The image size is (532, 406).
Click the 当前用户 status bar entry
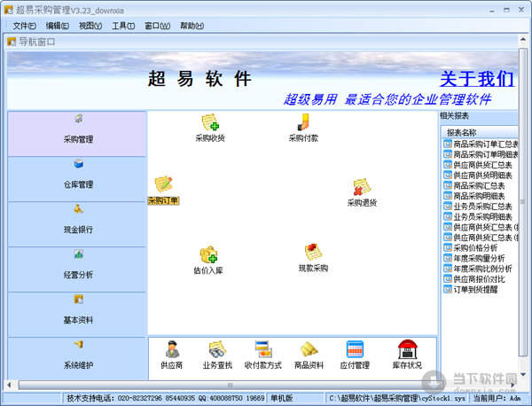tap(497, 398)
